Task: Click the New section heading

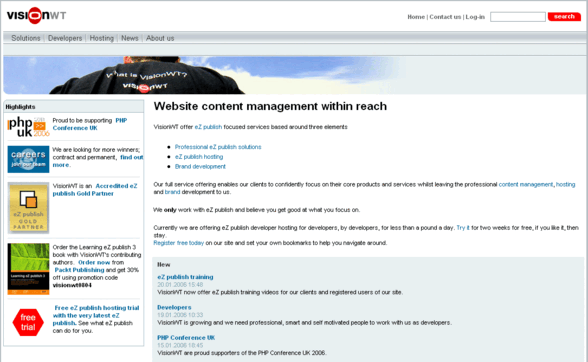Action: click(164, 264)
